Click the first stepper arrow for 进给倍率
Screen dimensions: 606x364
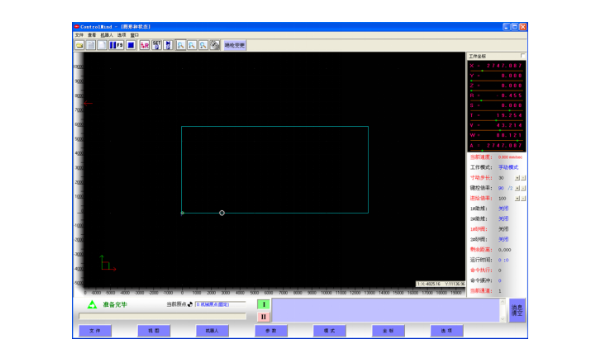[517, 198]
